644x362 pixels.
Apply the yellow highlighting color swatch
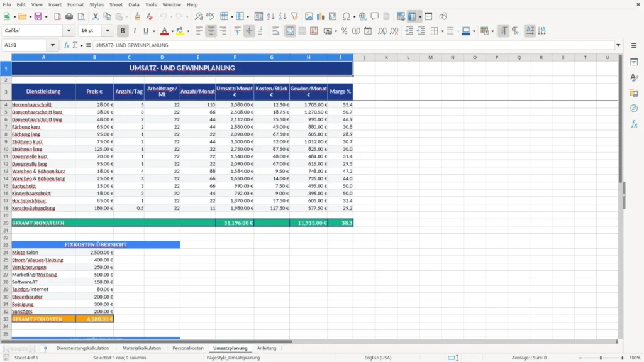pos(180,31)
